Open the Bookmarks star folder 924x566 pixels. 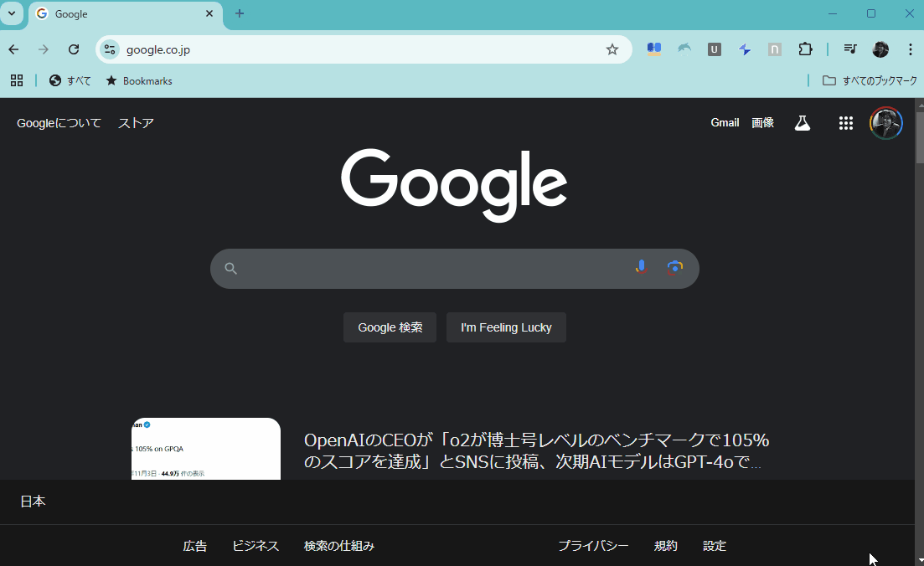[139, 80]
